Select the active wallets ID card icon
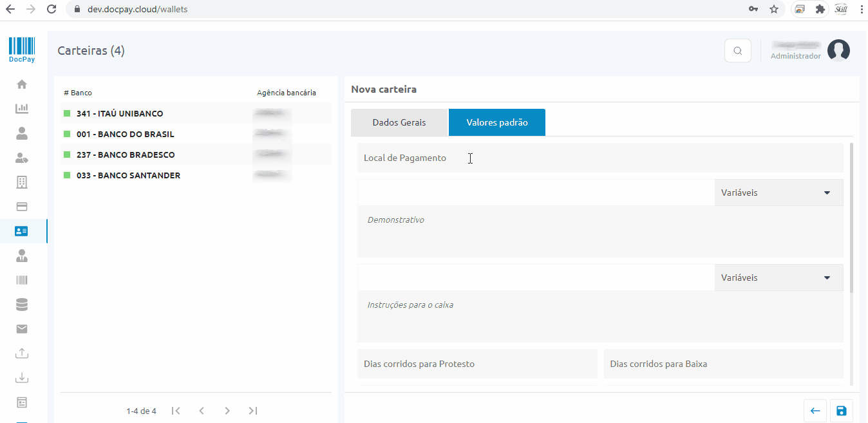868x423 pixels. [22, 230]
